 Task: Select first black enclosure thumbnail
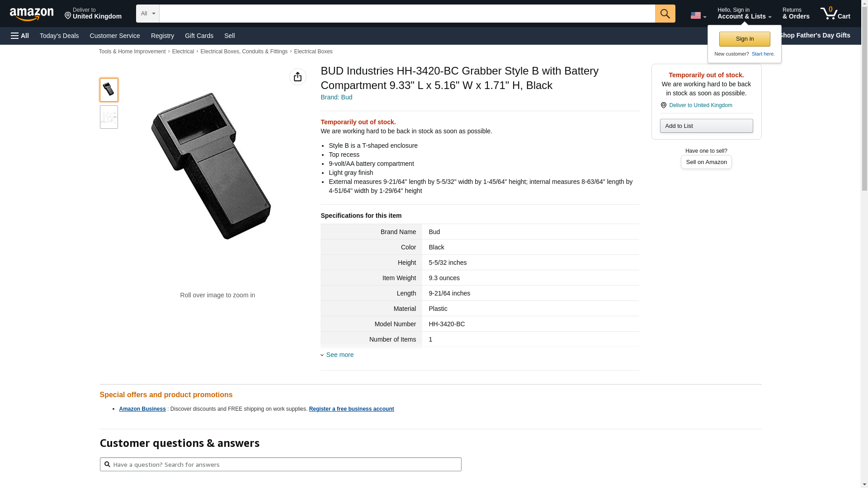point(108,89)
